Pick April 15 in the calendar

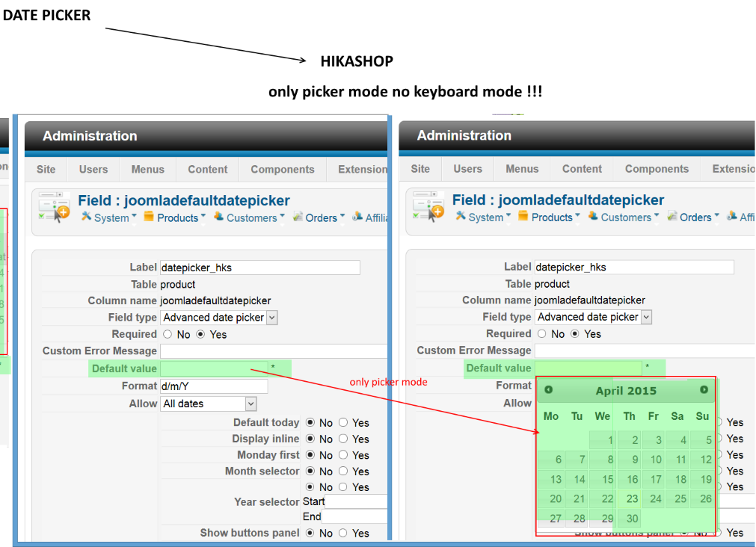pos(603,479)
